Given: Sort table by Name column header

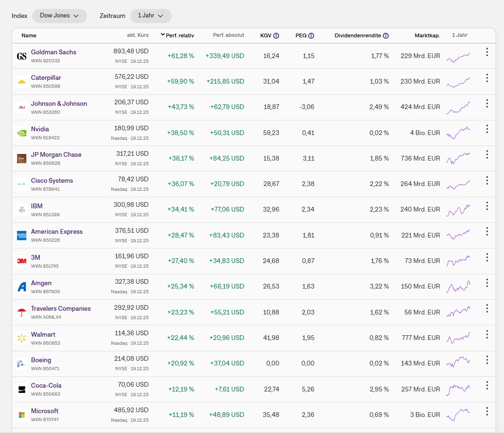Looking at the screenshot, I should tap(29, 35).
